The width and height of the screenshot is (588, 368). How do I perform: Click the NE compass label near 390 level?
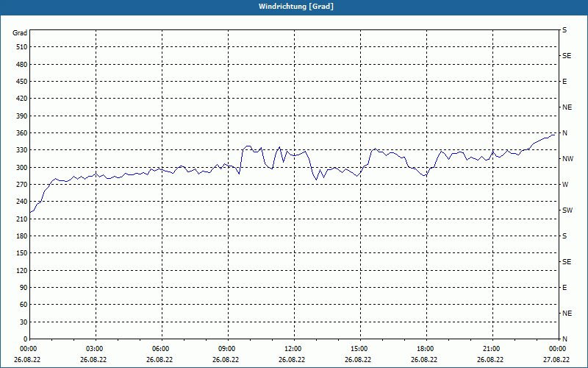click(567, 107)
